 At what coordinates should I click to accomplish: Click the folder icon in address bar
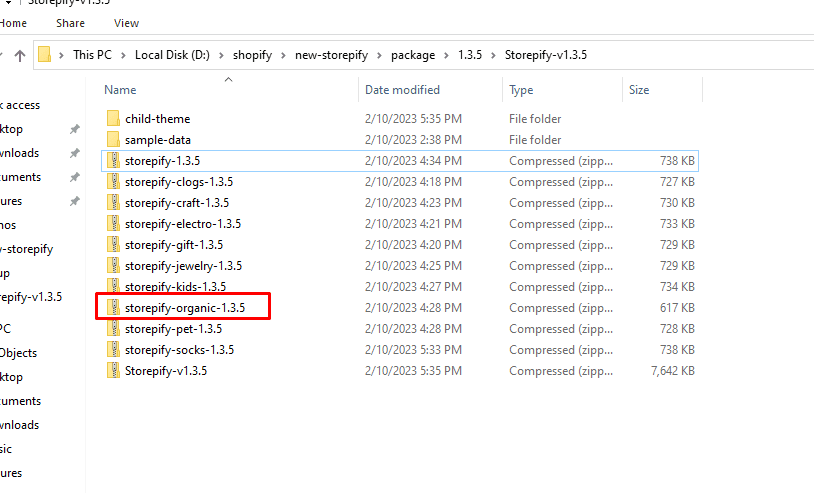coord(45,55)
